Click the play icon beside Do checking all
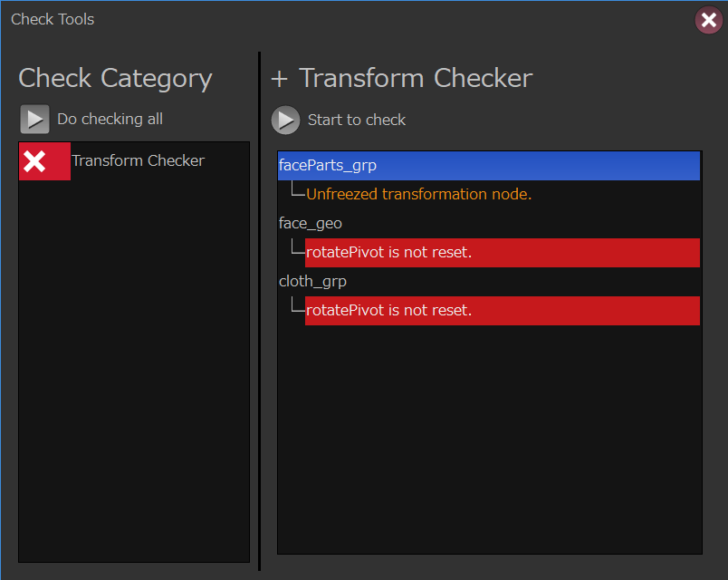Image resolution: width=728 pixels, height=580 pixels. (34, 120)
